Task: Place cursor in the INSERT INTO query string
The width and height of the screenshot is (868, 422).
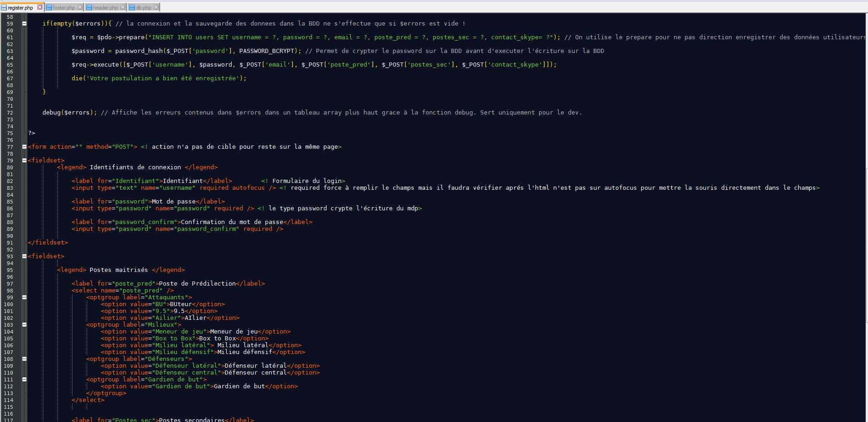Action: [205, 37]
